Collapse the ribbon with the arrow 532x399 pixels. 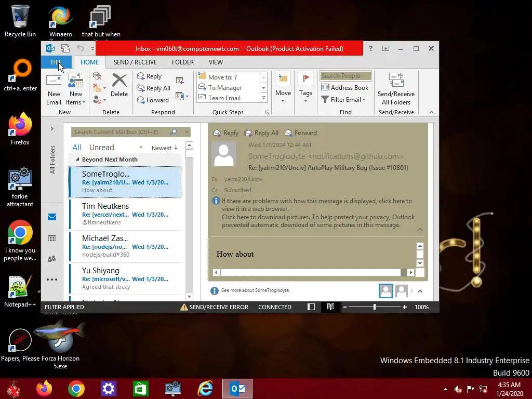point(431,112)
